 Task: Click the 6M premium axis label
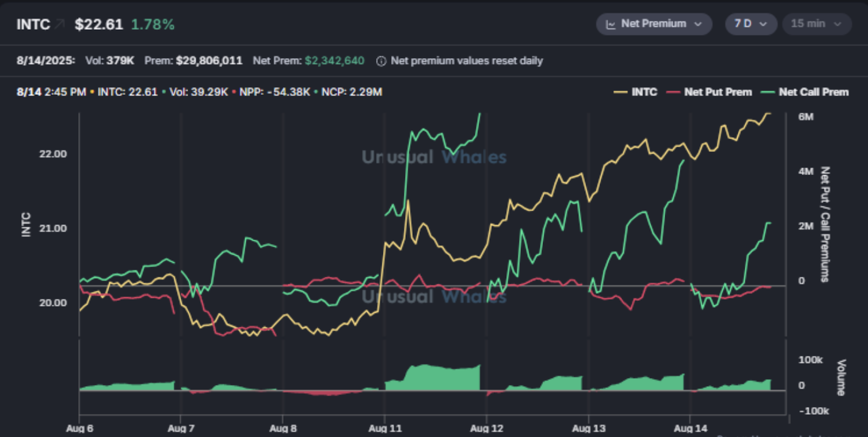click(x=806, y=117)
